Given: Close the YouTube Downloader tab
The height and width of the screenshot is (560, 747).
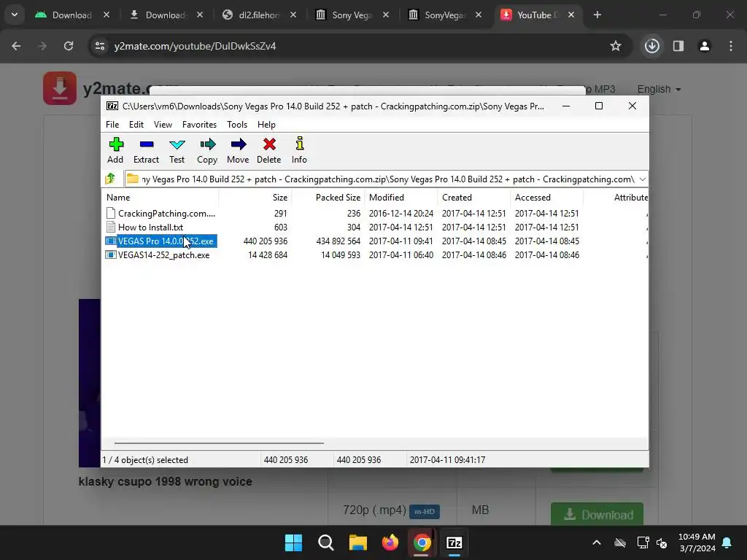Looking at the screenshot, I should 570,15.
